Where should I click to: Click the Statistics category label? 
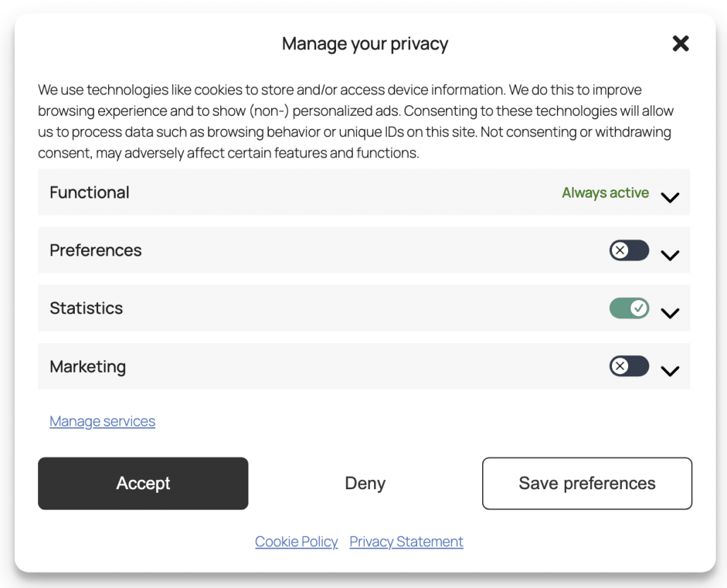[86, 308]
